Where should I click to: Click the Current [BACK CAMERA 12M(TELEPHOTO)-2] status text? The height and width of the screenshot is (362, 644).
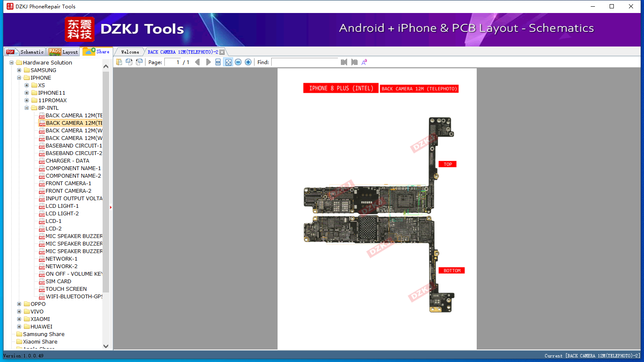click(x=592, y=356)
